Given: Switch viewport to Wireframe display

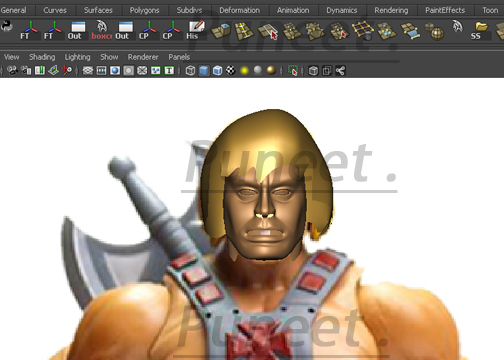Looking at the screenshot, I should [x=190, y=70].
